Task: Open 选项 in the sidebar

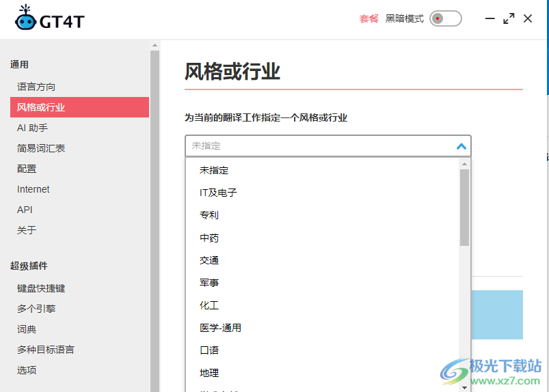Action: pos(27,370)
